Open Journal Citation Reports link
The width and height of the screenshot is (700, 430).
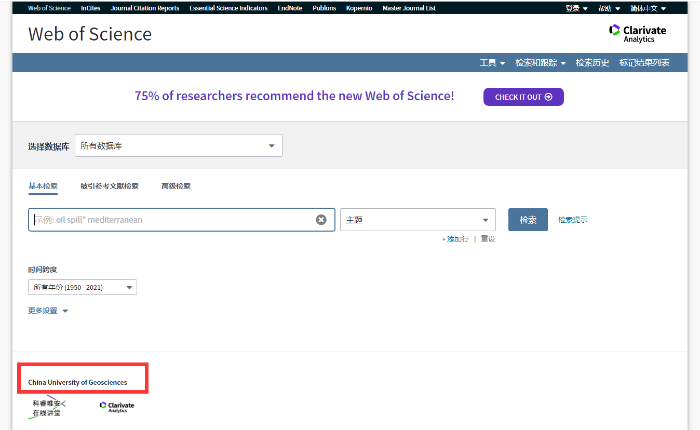[x=145, y=8]
